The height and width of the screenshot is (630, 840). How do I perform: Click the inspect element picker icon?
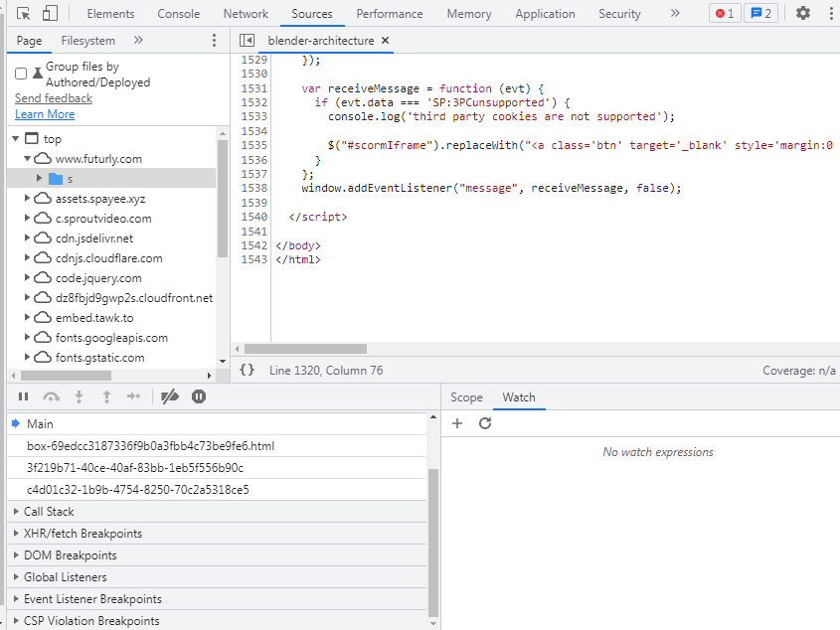coord(24,14)
